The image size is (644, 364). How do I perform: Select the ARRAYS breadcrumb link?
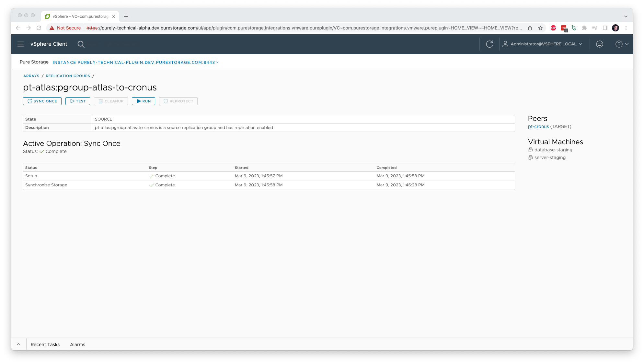pyautogui.click(x=31, y=76)
